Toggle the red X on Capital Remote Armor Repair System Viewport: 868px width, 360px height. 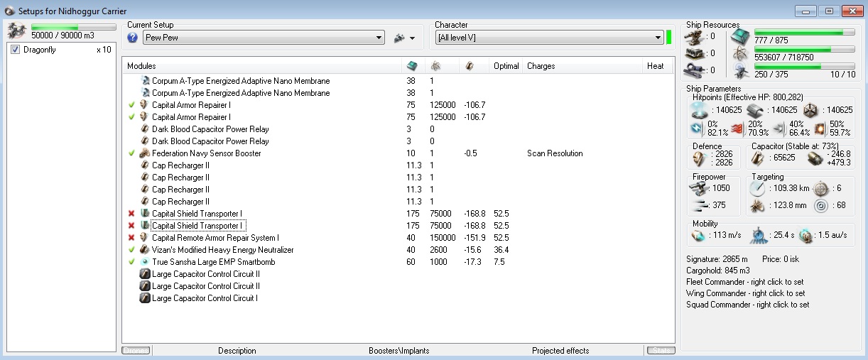pyautogui.click(x=131, y=238)
